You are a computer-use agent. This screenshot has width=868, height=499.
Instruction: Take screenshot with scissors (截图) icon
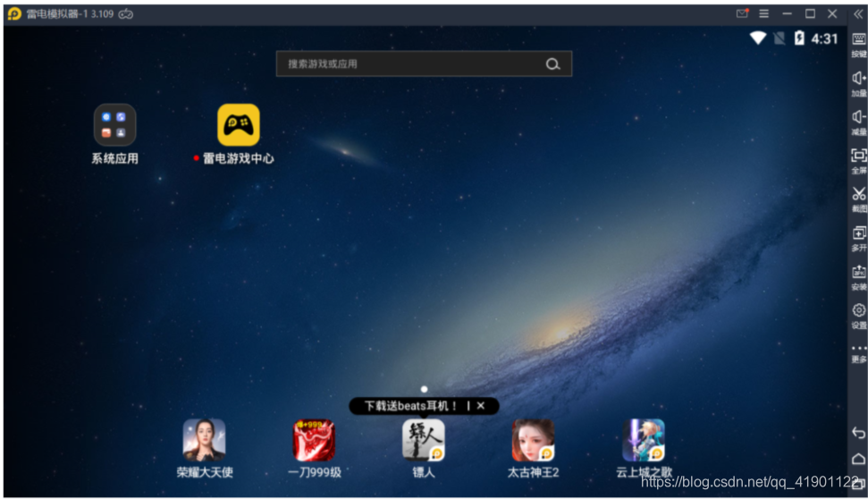point(858,200)
